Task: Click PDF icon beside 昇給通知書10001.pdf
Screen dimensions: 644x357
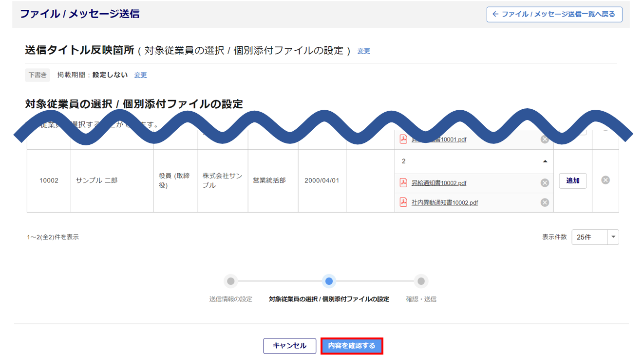Action: [403, 139]
